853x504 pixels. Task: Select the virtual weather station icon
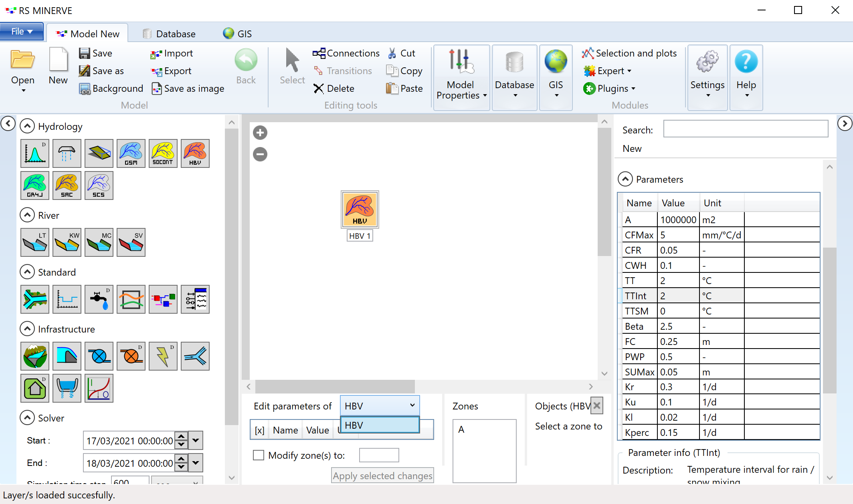coord(67,153)
